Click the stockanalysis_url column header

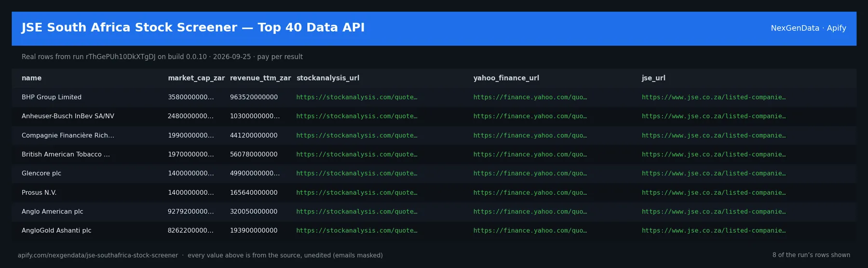tap(328, 78)
